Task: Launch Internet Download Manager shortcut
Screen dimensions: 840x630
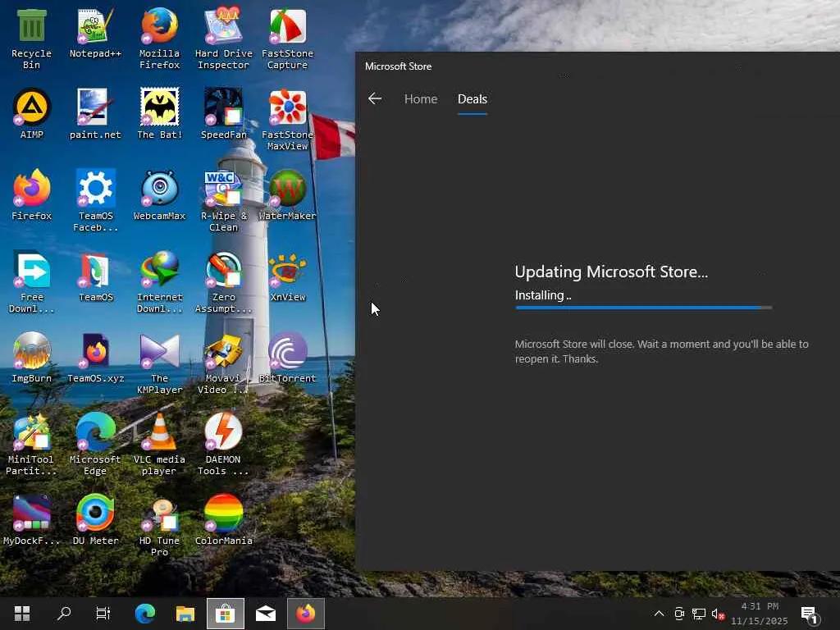Action: (x=160, y=282)
